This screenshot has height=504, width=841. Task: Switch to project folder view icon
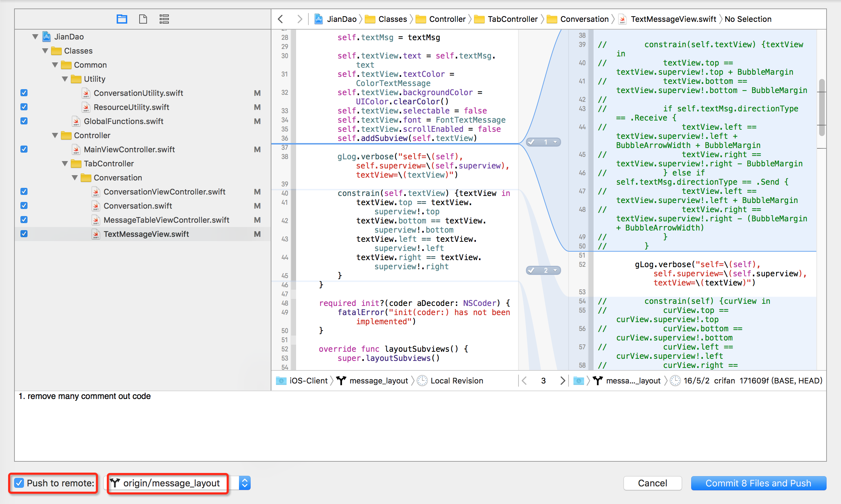point(122,19)
